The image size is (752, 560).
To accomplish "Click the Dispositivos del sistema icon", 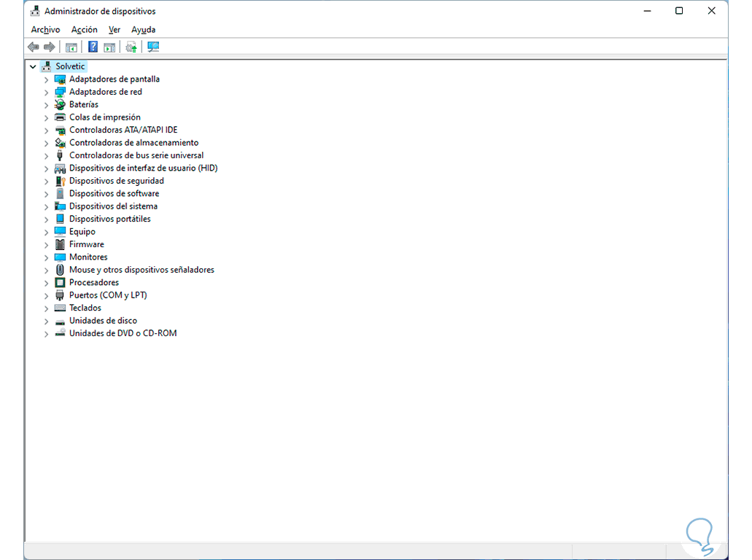I will click(x=60, y=206).
